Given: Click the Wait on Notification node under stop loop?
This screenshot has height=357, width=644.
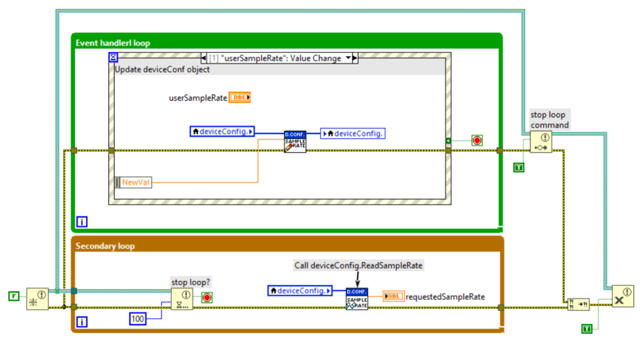Looking at the screenshot, I should point(182,300).
